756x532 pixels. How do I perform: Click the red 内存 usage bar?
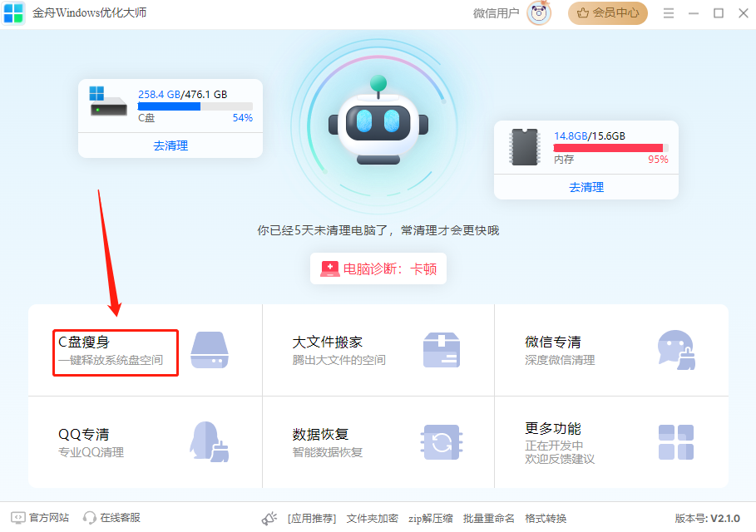608,148
